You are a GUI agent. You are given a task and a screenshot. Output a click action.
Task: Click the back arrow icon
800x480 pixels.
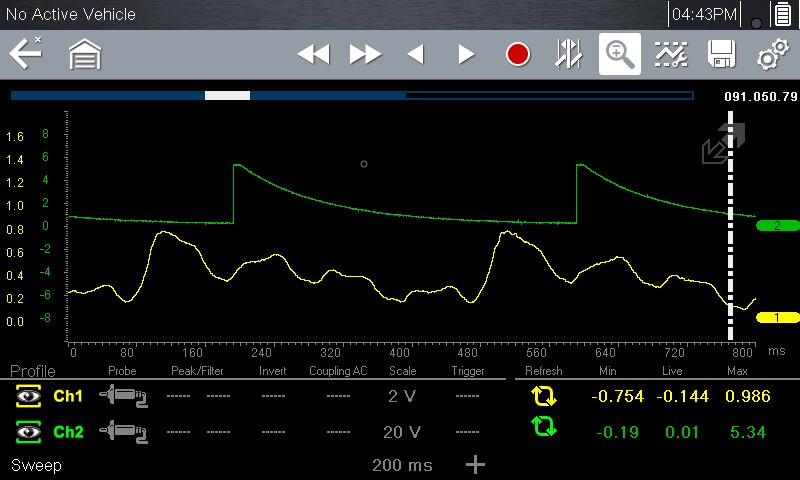pyautogui.click(x=25, y=54)
